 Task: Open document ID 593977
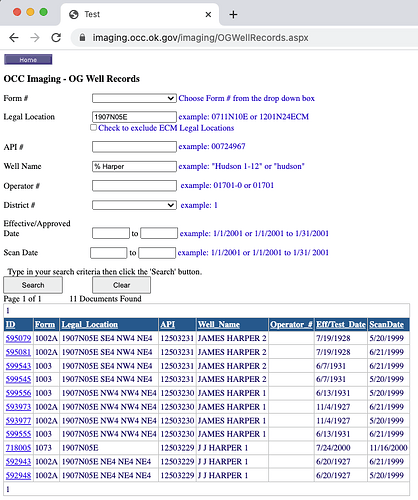18,421
